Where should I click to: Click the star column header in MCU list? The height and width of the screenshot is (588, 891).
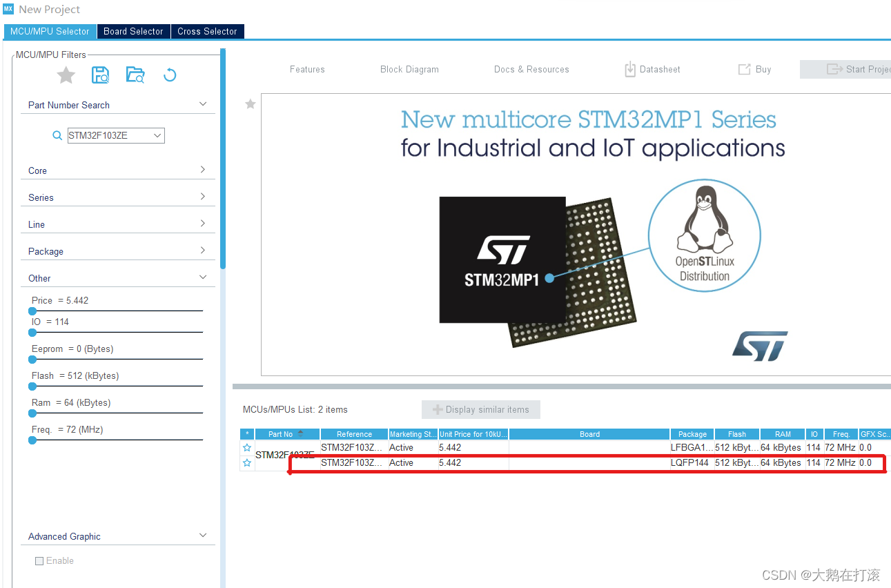(x=247, y=434)
